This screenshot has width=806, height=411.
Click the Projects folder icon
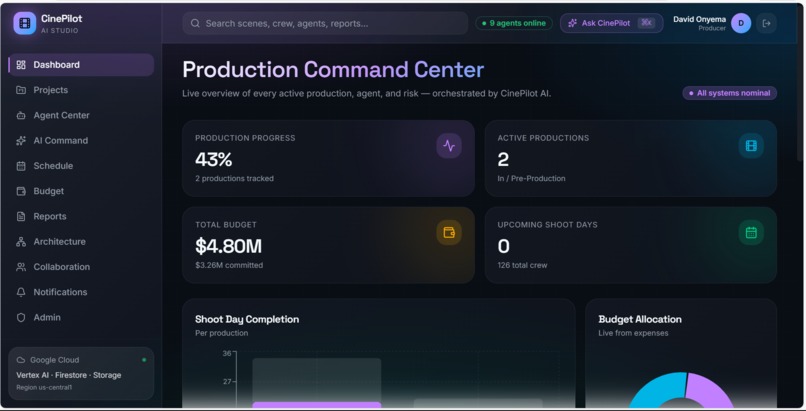21,90
